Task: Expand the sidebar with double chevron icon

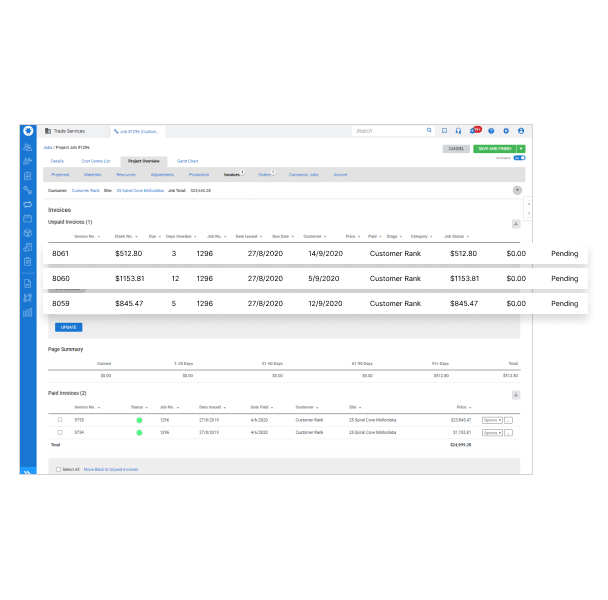Action: [28, 472]
